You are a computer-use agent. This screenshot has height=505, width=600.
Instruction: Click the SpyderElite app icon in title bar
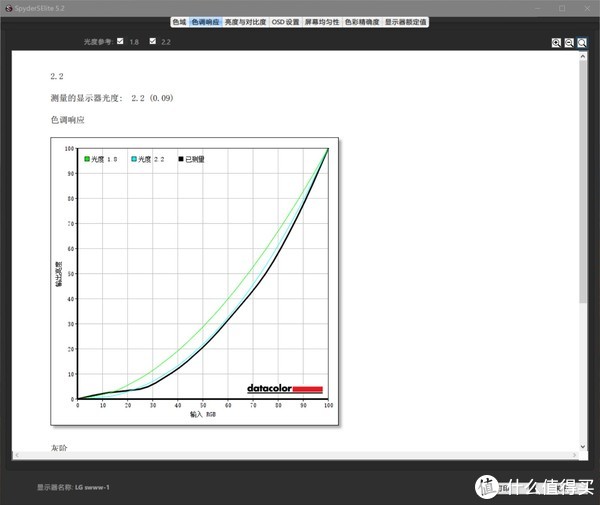click(9, 8)
